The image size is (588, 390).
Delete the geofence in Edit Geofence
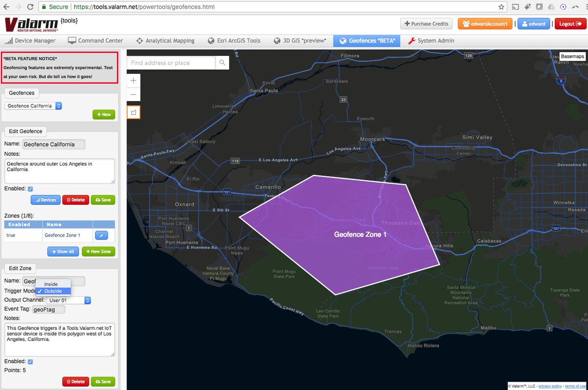[x=75, y=199]
